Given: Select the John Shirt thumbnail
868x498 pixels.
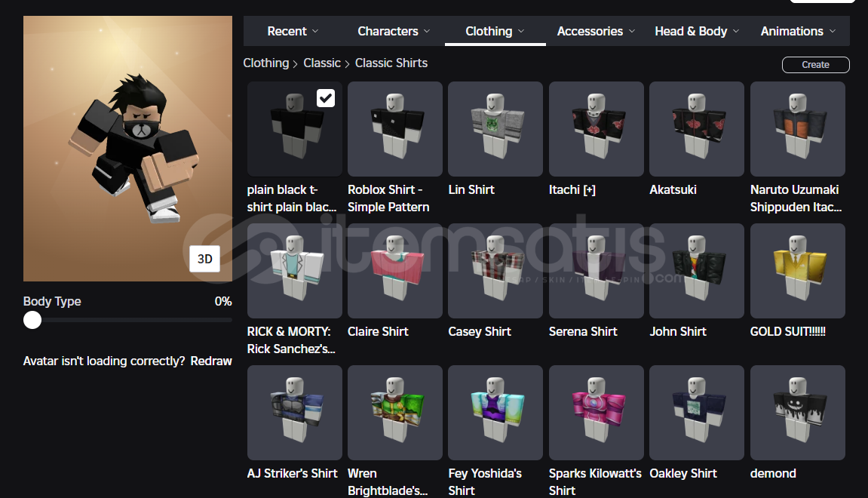Looking at the screenshot, I should click(x=697, y=271).
